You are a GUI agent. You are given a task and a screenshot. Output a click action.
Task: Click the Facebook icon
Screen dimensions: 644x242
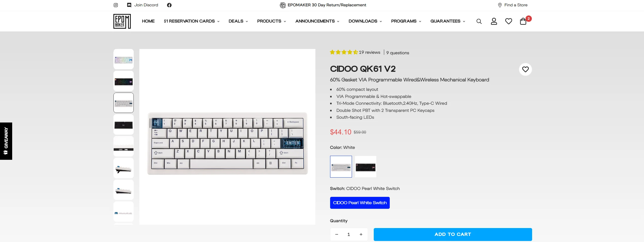(x=169, y=5)
